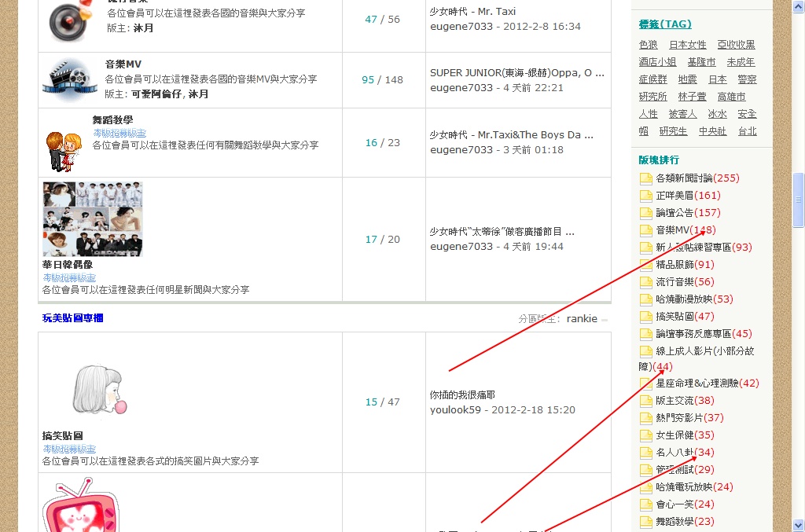Select the 林子萱 tag
Screen dimensions: 805x532
tap(692, 97)
